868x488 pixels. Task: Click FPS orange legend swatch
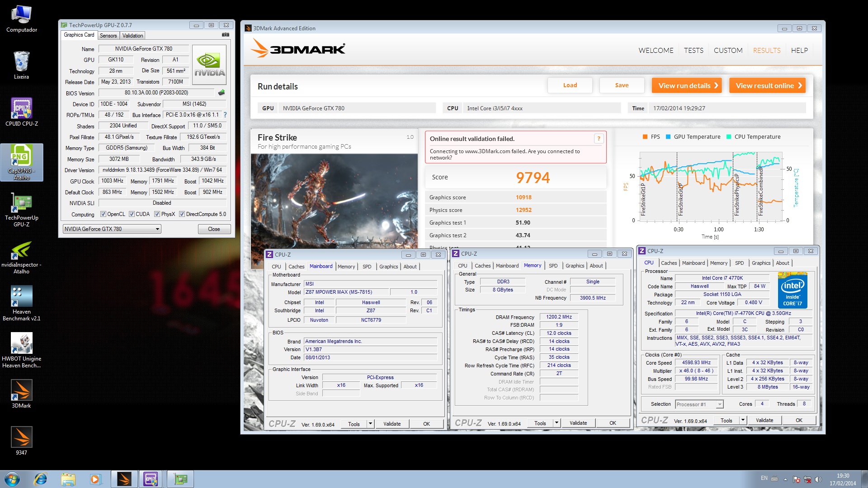pyautogui.click(x=645, y=137)
